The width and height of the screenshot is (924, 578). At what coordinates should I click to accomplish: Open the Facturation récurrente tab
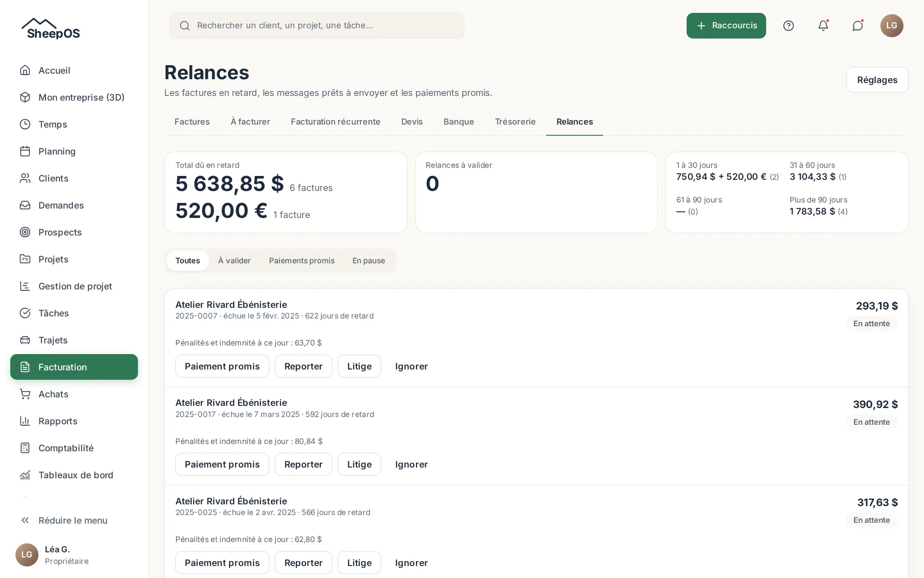pyautogui.click(x=335, y=122)
